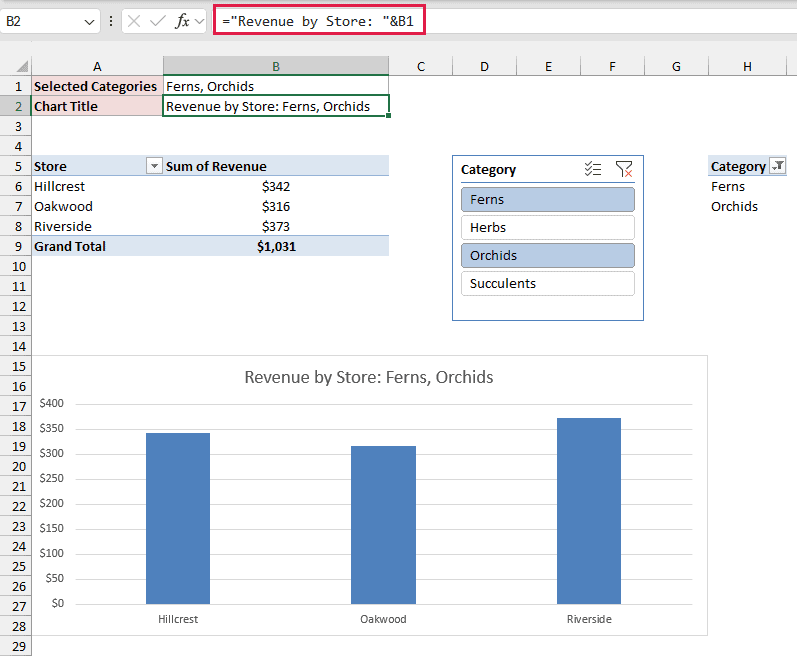Select the Succulents slicer button
The image size is (797, 656).
548,283
